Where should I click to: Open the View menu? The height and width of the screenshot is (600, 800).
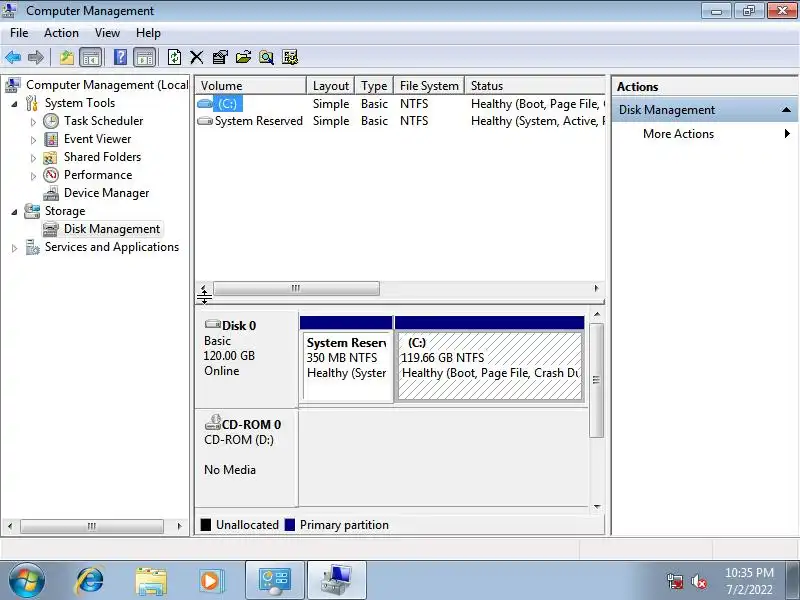[107, 33]
